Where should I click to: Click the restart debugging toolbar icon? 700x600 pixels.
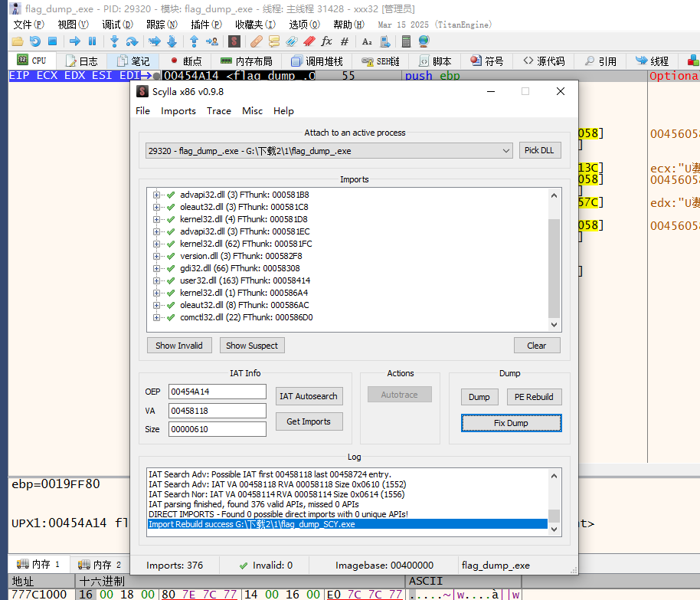tap(35, 41)
